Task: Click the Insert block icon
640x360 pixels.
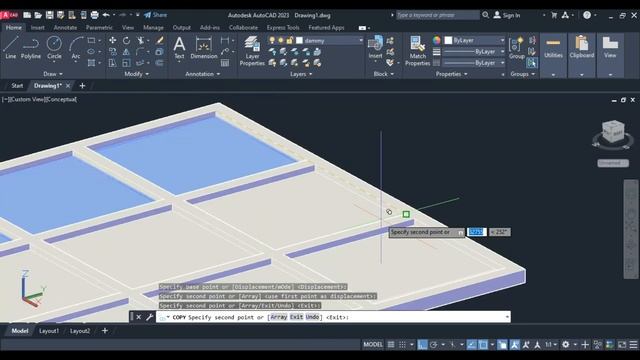Action: click(375, 47)
